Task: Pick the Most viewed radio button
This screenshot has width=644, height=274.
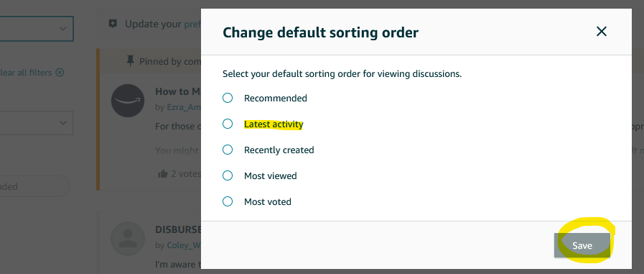Action: 228,175
